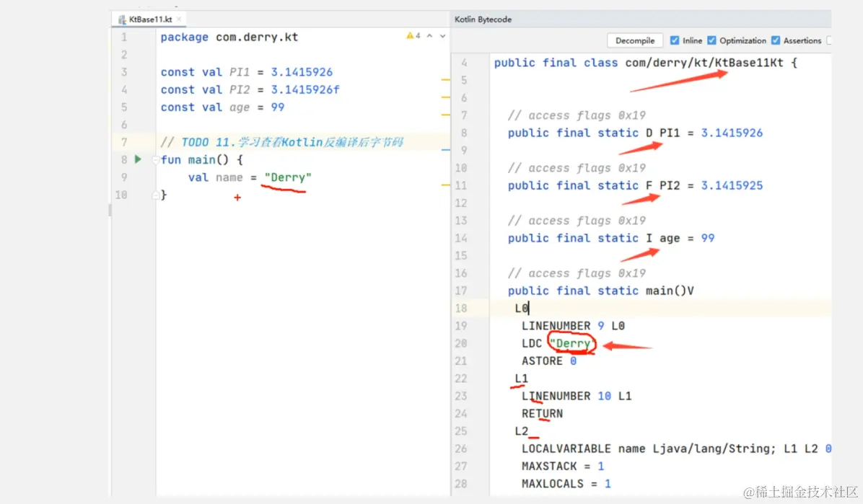Click the 'RETURN' instruction in bytecode
The height and width of the screenshot is (504, 863).
pos(542,414)
